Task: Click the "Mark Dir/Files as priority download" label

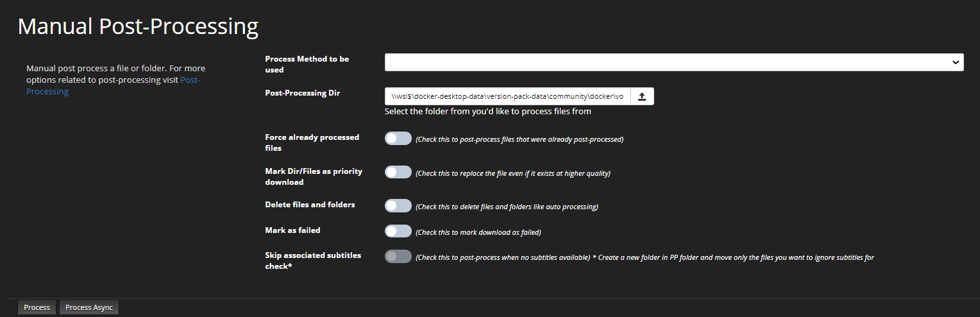Action: pyautogui.click(x=313, y=176)
